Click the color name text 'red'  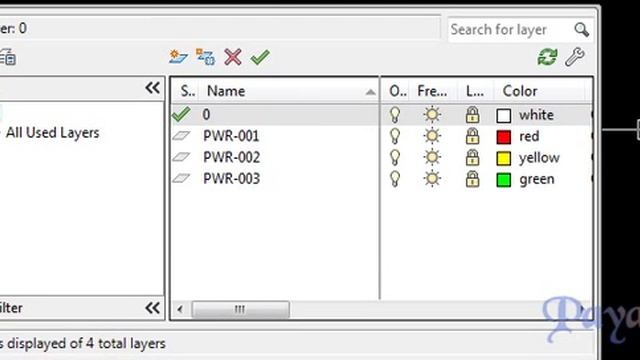[x=529, y=136]
